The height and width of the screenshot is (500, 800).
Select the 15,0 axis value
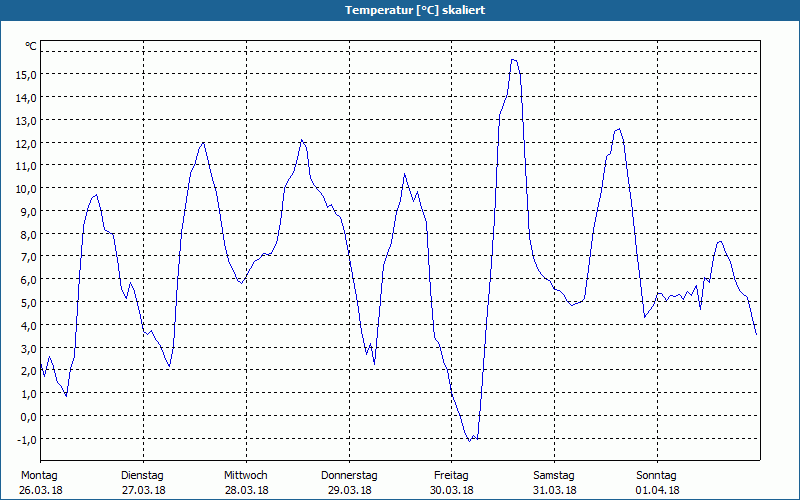26,74
